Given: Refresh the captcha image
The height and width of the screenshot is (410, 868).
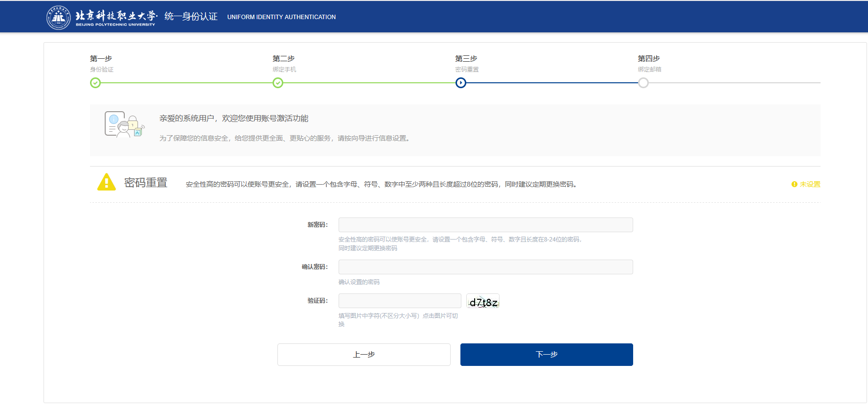Looking at the screenshot, I should [x=483, y=302].
